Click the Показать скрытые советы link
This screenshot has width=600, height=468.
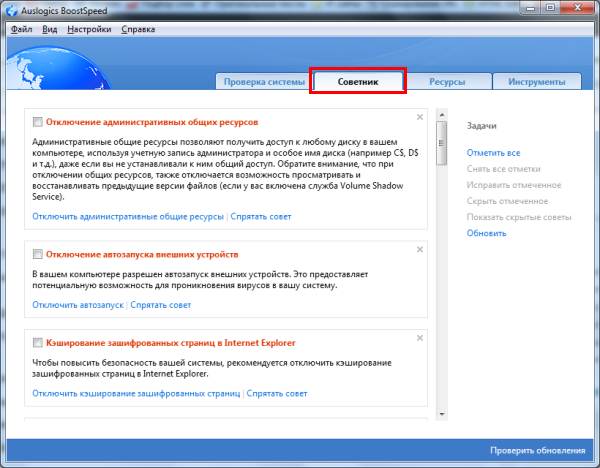coord(519,217)
